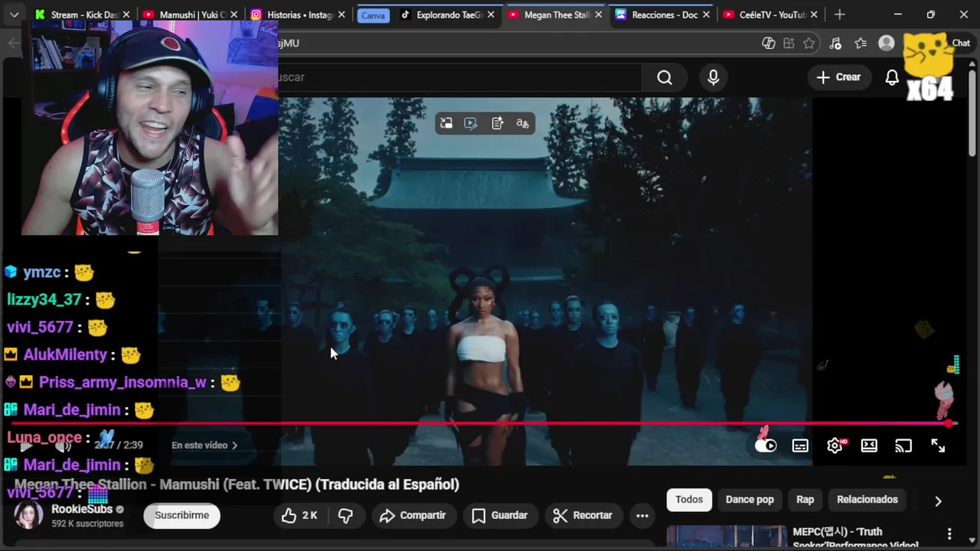Switch to 'CeéleTV - YouTube' browser tab
This screenshot has height=551, width=980.
coord(772,15)
